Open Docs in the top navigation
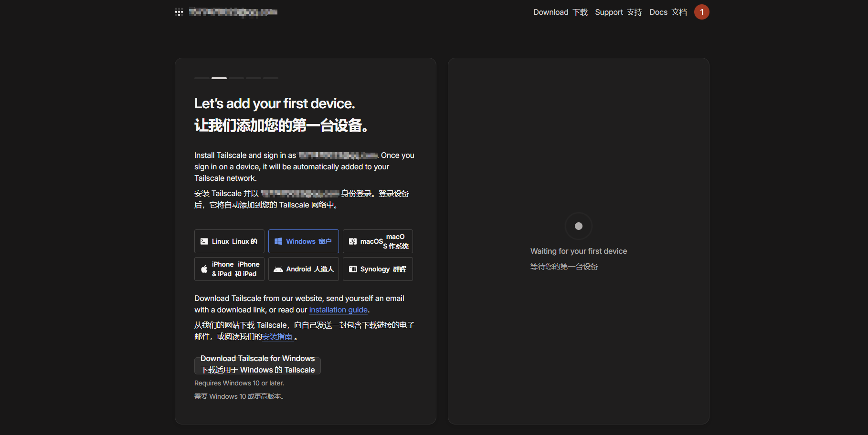 [x=668, y=12]
